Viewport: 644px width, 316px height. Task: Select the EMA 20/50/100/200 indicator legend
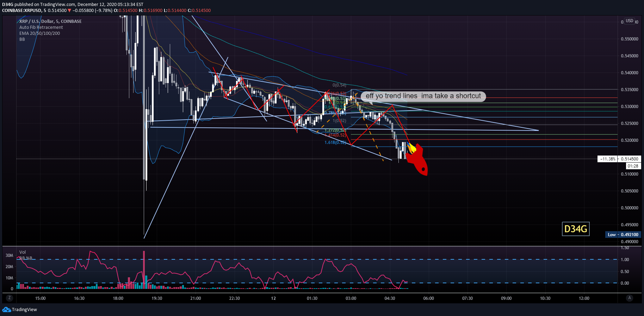coord(39,33)
